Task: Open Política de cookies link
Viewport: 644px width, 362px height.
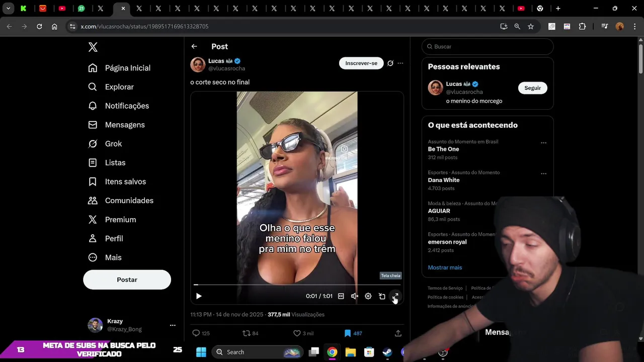Action: (x=446, y=297)
